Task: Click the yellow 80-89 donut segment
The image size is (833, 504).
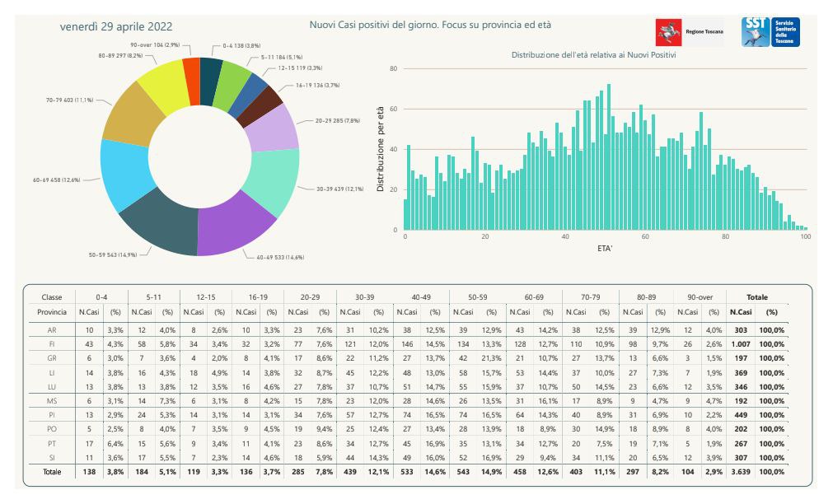Action: 164,83
